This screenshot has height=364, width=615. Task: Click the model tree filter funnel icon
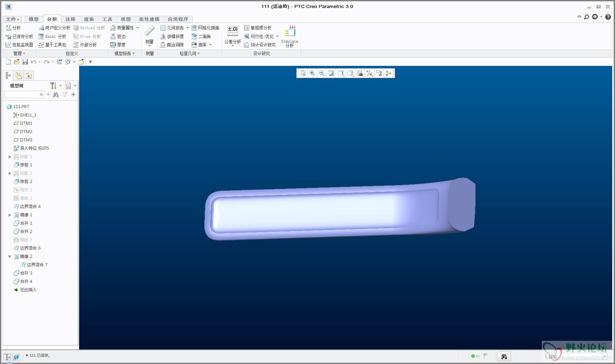tap(65, 95)
